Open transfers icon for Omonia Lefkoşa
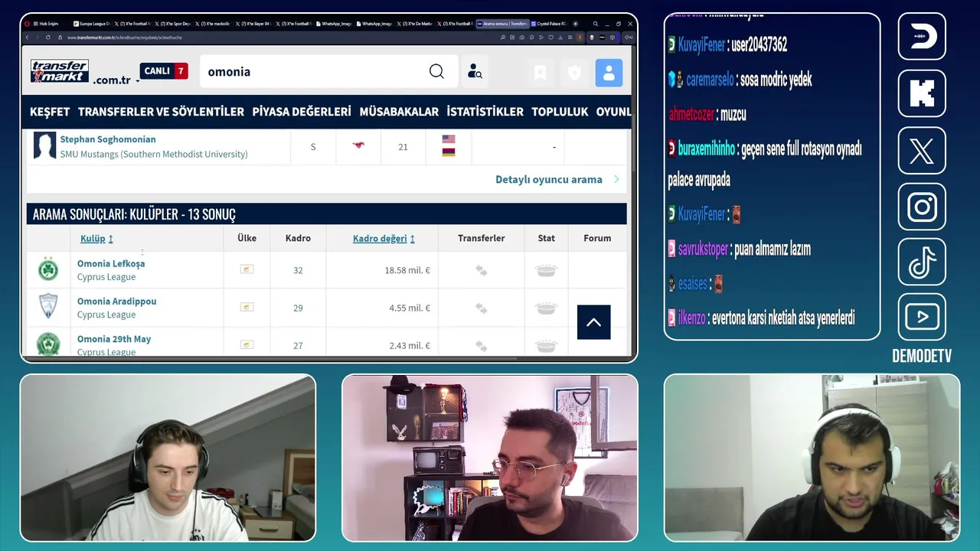This screenshot has height=551, width=980. (481, 270)
